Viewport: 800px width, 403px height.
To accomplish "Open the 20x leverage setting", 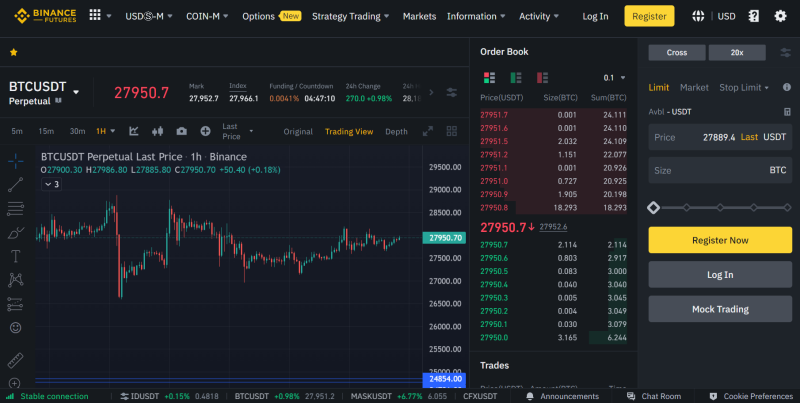I will 737,53.
